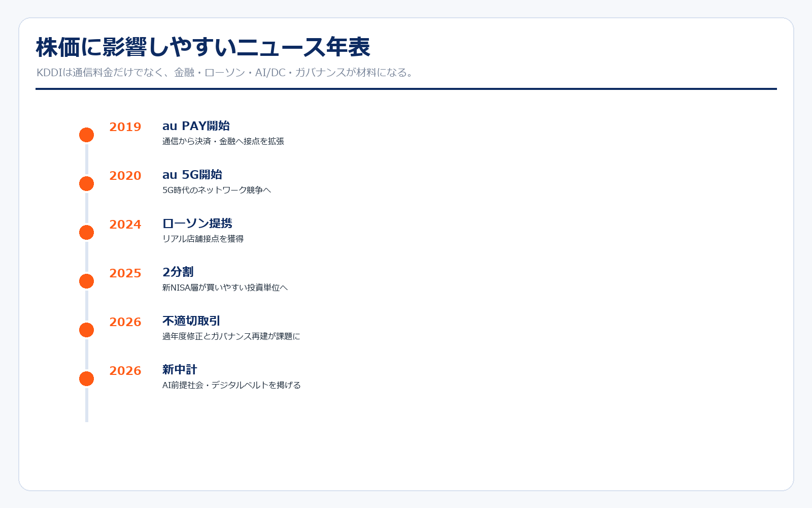Click the description 新NISA層が買いやすい投資単位へ
The width and height of the screenshot is (812, 508).
click(225, 288)
